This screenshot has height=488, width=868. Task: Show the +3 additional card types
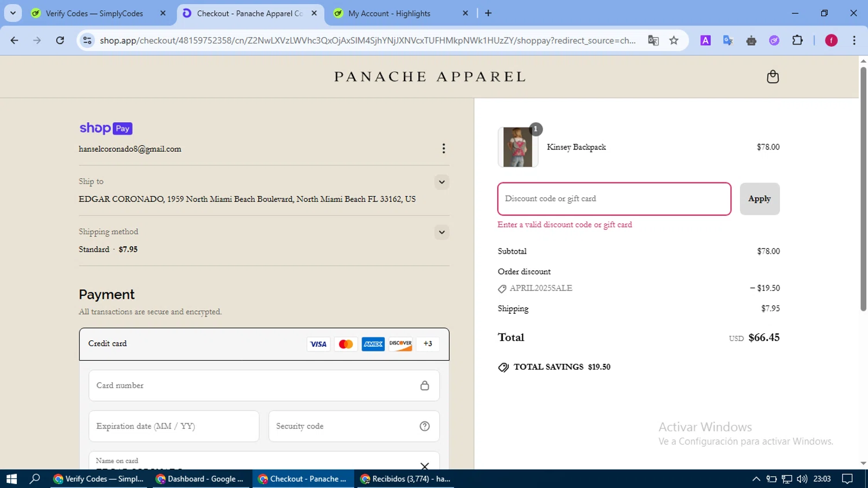[428, 344]
